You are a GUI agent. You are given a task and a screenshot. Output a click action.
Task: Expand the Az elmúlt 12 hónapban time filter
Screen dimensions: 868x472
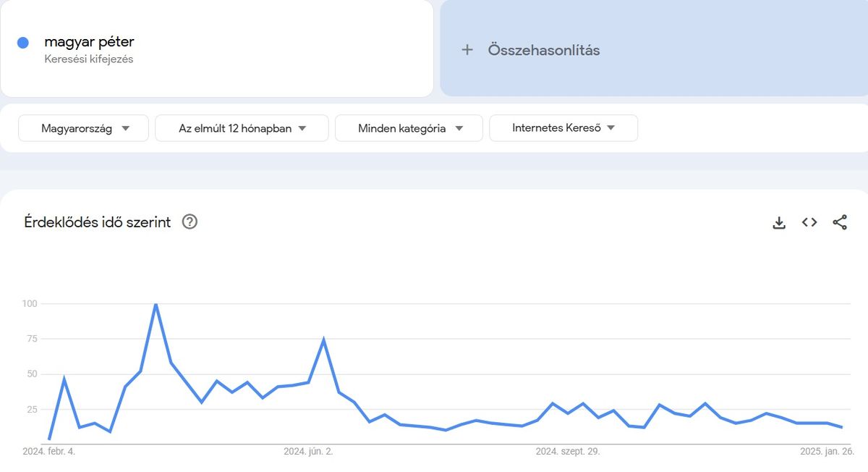[242, 128]
